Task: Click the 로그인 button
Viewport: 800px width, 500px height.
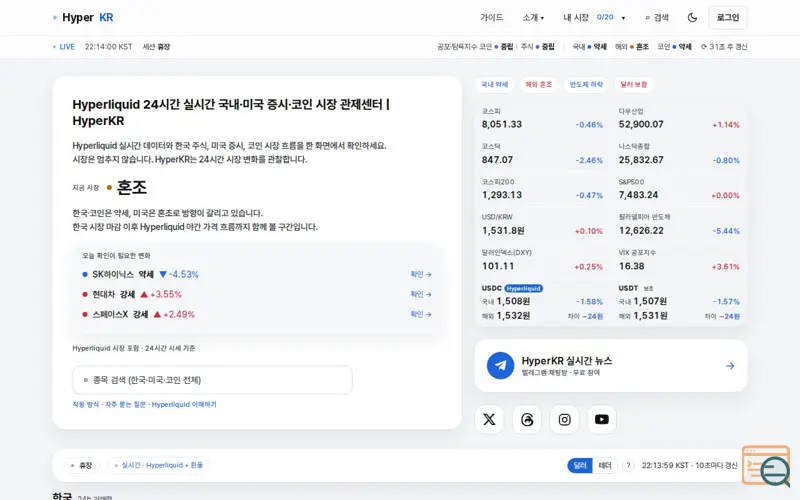Action: (728, 17)
